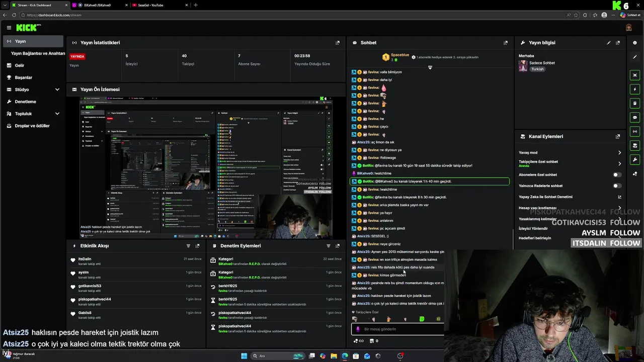This screenshot has width=644, height=362.
Task: Open İzleyici Yönlendir option
Action: (x=533, y=228)
